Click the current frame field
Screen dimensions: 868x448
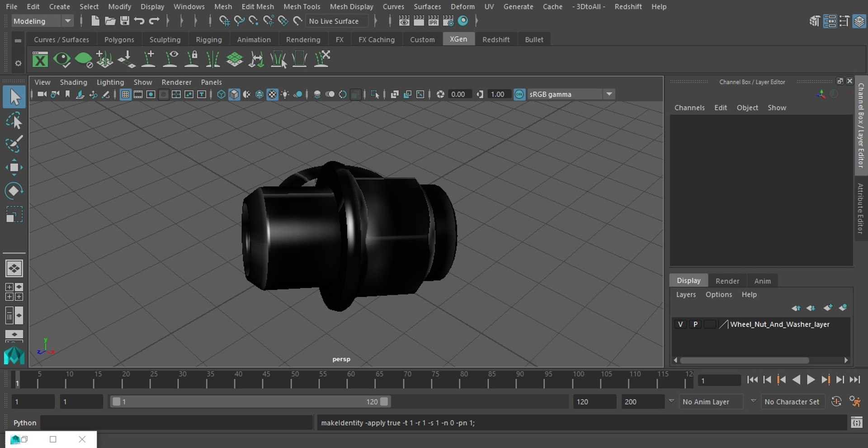point(719,380)
